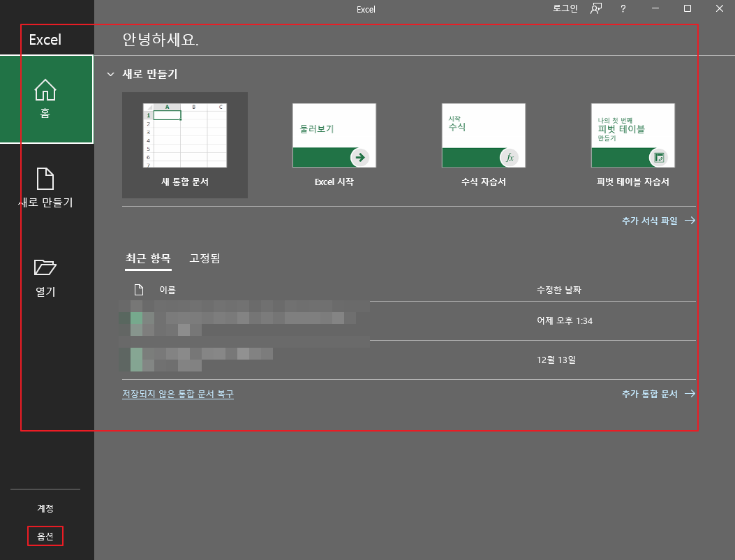735x560 pixels.
Task: Click the feedback person icon in title bar
Action: coord(596,8)
